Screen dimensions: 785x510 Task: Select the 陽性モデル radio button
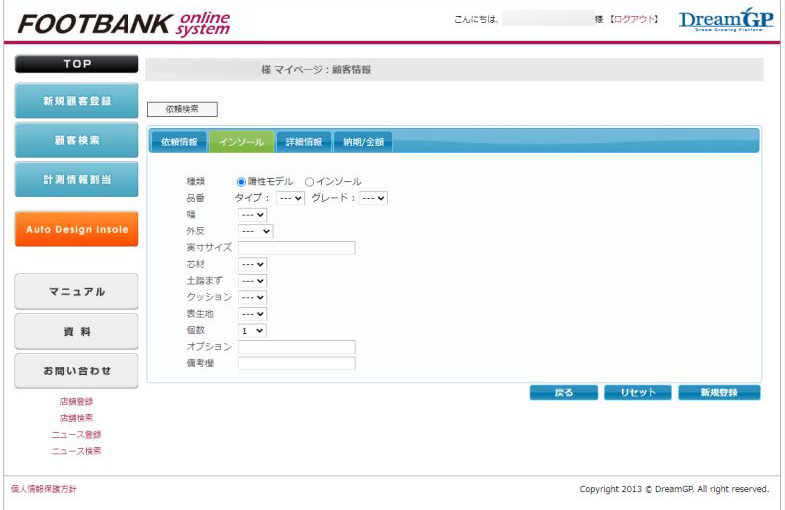(x=241, y=182)
